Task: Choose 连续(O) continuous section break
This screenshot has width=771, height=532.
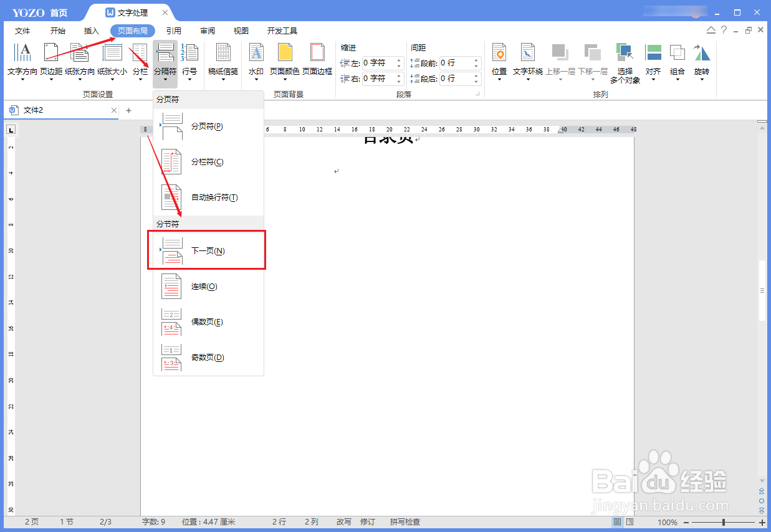Action: [x=208, y=287]
